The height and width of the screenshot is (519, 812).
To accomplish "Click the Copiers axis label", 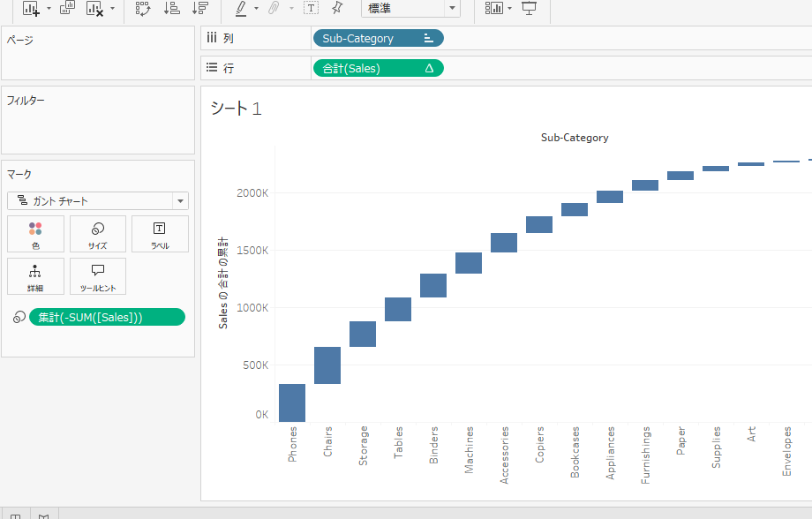I will (539, 444).
